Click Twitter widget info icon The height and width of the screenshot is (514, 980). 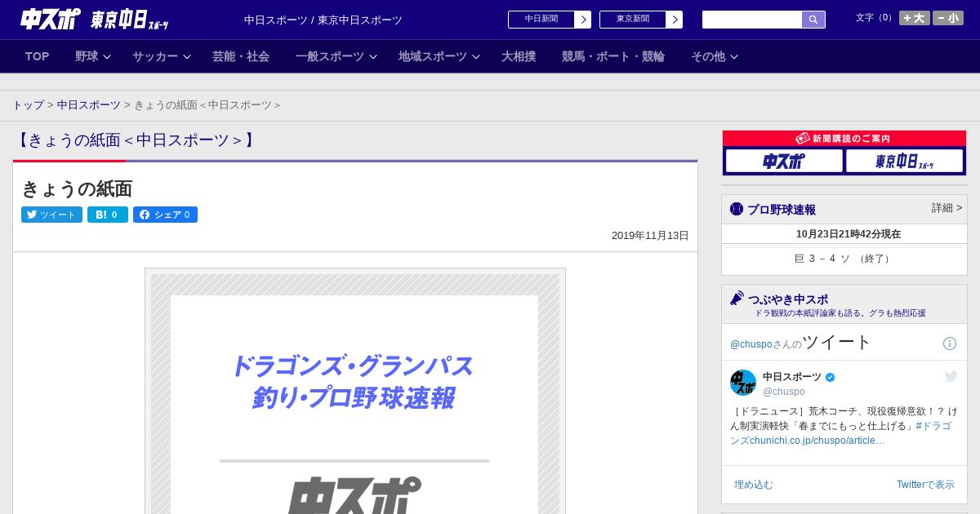pyautogui.click(x=950, y=343)
